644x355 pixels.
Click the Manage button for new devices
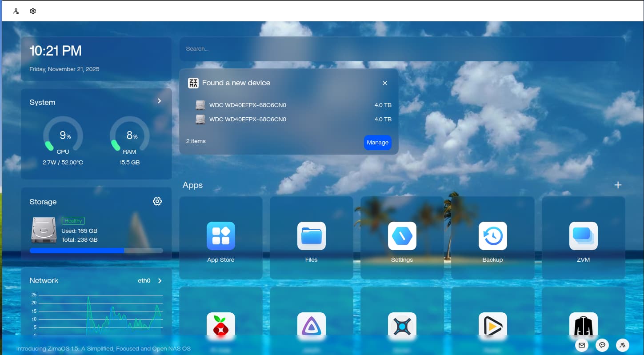(x=377, y=143)
